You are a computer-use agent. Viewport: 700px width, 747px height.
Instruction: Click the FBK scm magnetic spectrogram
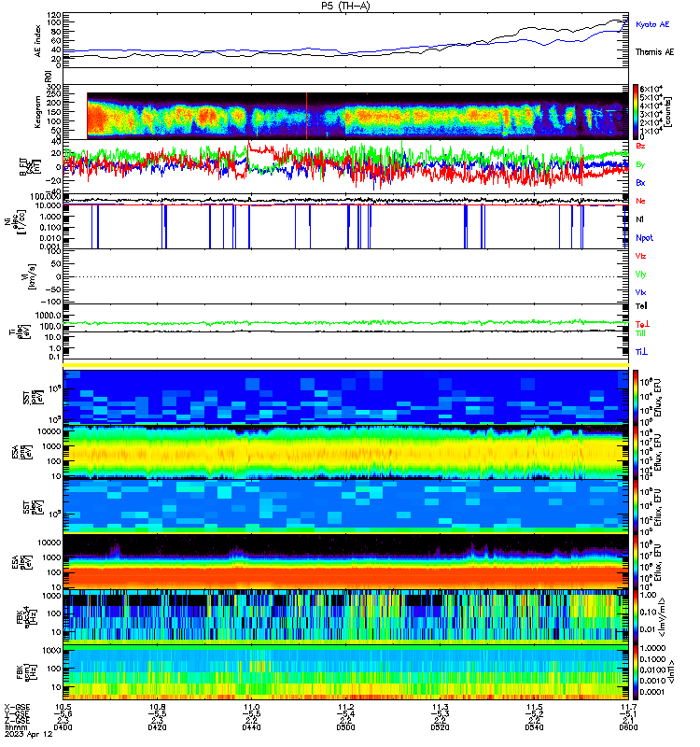coord(345,672)
